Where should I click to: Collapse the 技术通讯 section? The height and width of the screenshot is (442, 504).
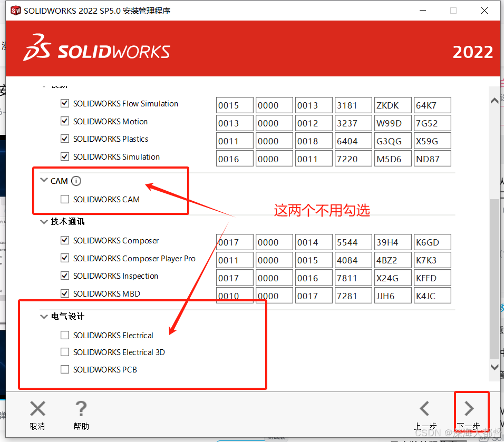point(44,222)
